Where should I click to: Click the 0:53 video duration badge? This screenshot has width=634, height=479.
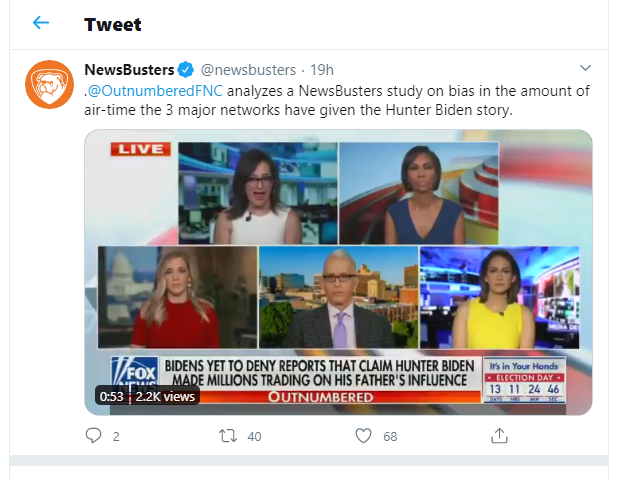pos(112,397)
